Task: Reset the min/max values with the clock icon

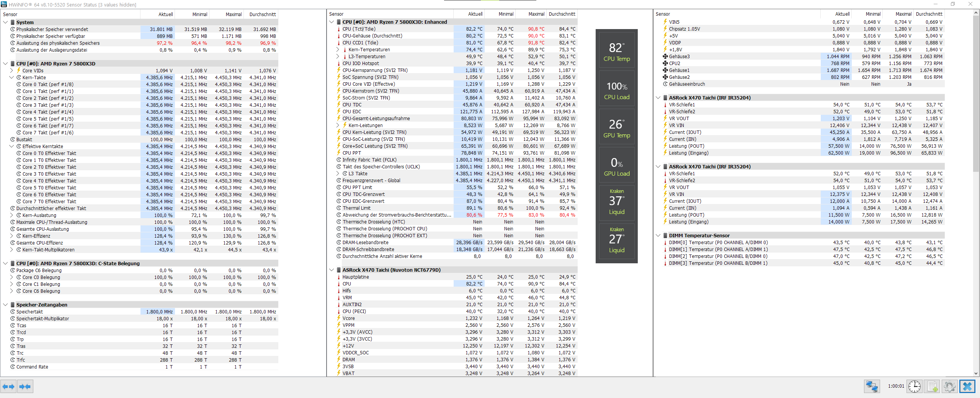Action: point(915,387)
